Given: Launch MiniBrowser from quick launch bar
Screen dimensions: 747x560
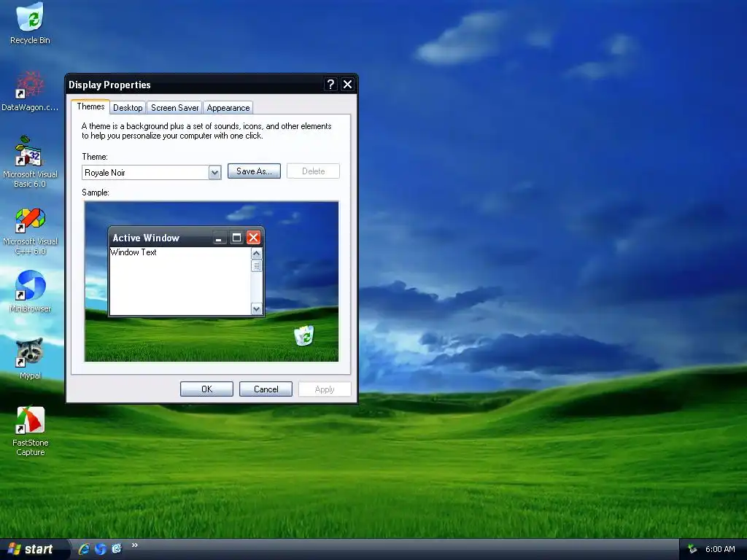Looking at the screenshot, I should coord(101,549).
